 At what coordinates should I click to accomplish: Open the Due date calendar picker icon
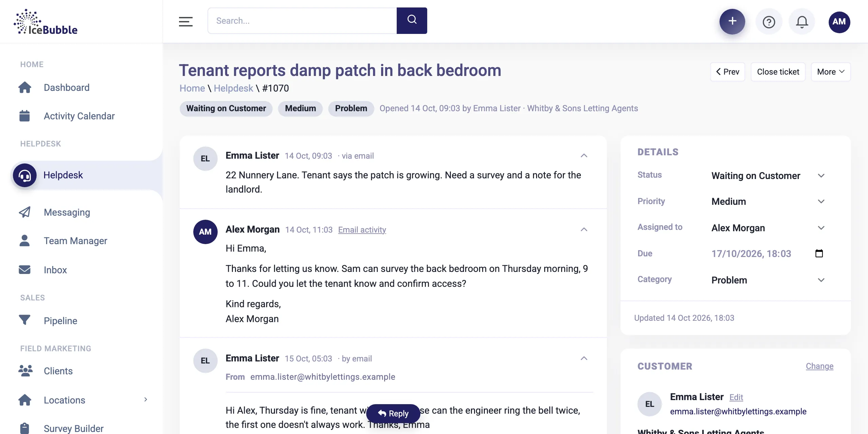click(819, 253)
